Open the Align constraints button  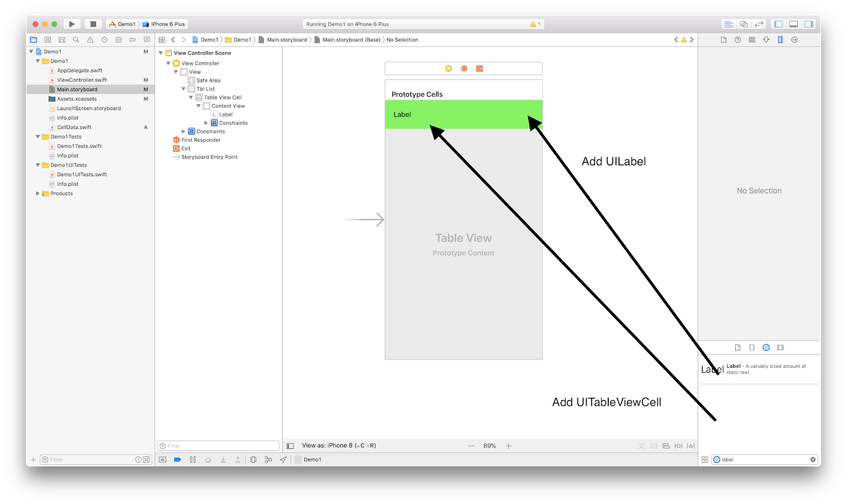666,446
